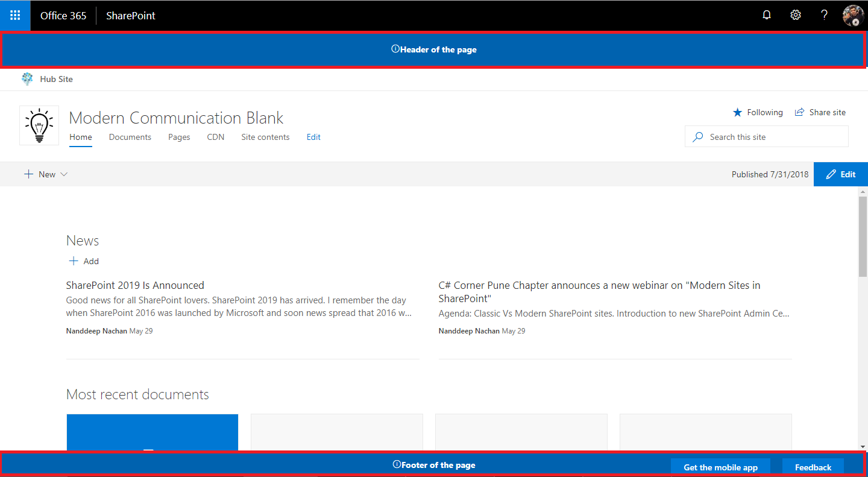This screenshot has width=868, height=477.
Task: Click the Get the mobile app button
Action: [x=720, y=467]
